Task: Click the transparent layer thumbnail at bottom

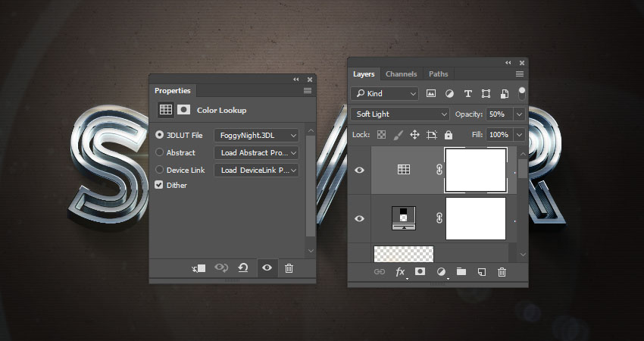Action: pyautogui.click(x=404, y=254)
